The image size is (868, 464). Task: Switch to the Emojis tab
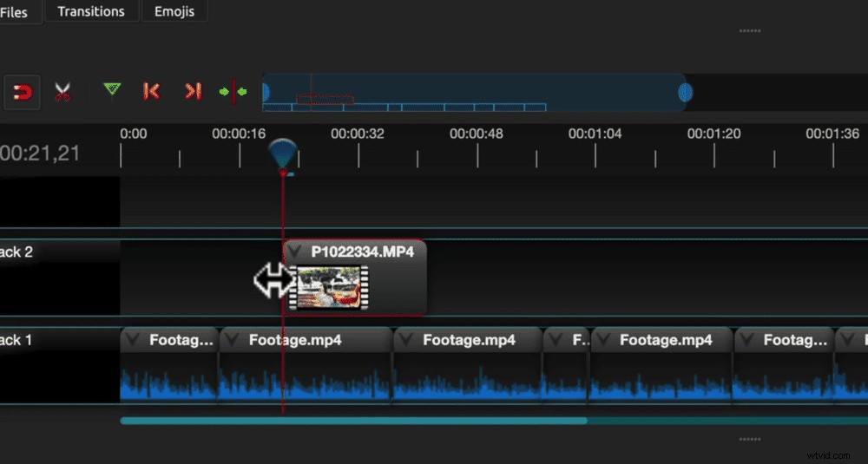pos(174,11)
